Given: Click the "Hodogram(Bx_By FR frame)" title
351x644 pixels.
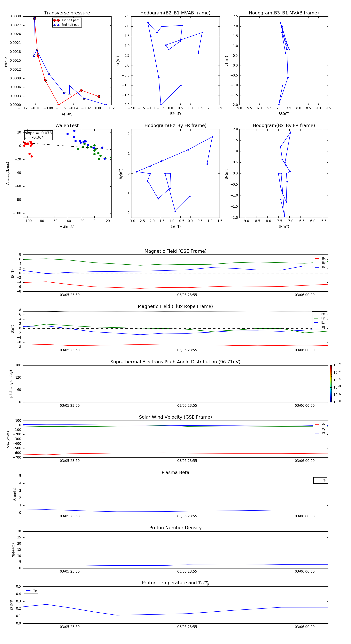Looking at the screenshot, I should (x=284, y=125).
